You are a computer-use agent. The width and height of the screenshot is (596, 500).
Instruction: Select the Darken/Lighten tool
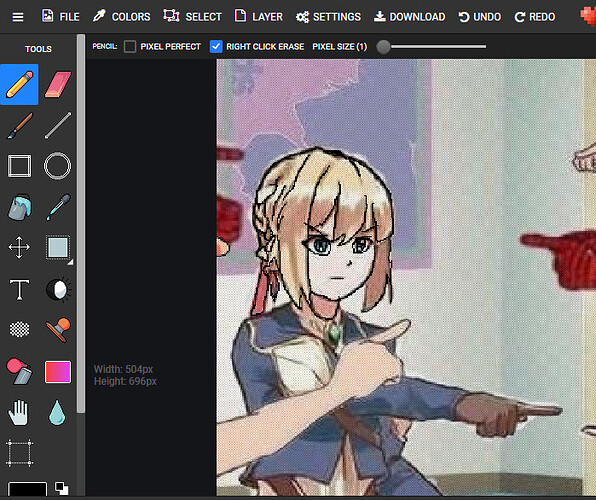(58, 289)
